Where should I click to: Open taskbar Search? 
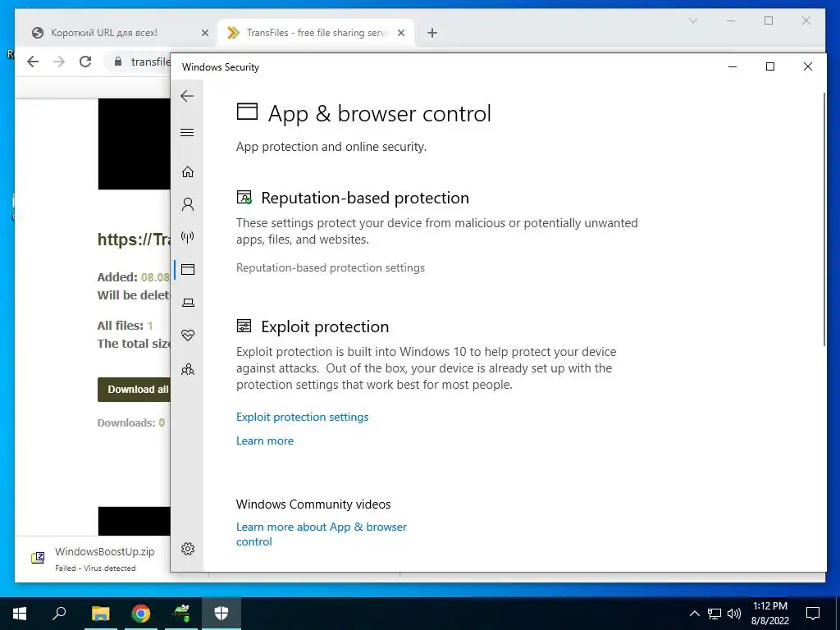[59, 614]
